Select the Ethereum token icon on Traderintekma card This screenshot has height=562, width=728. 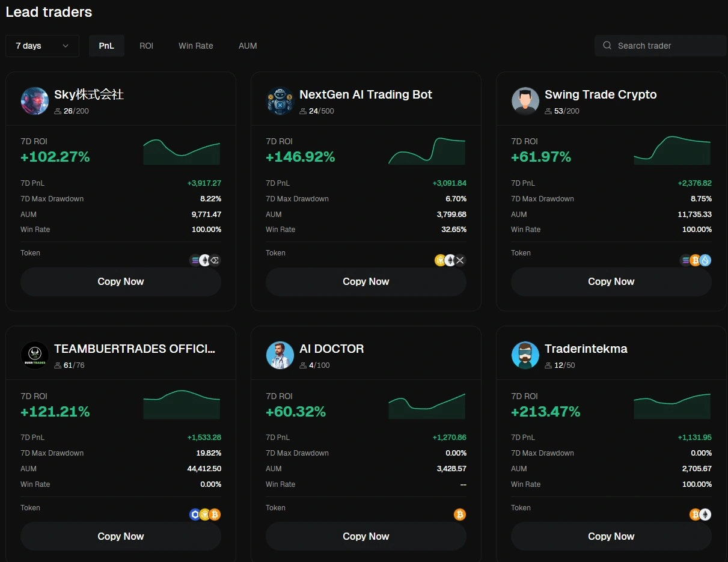[x=705, y=515]
